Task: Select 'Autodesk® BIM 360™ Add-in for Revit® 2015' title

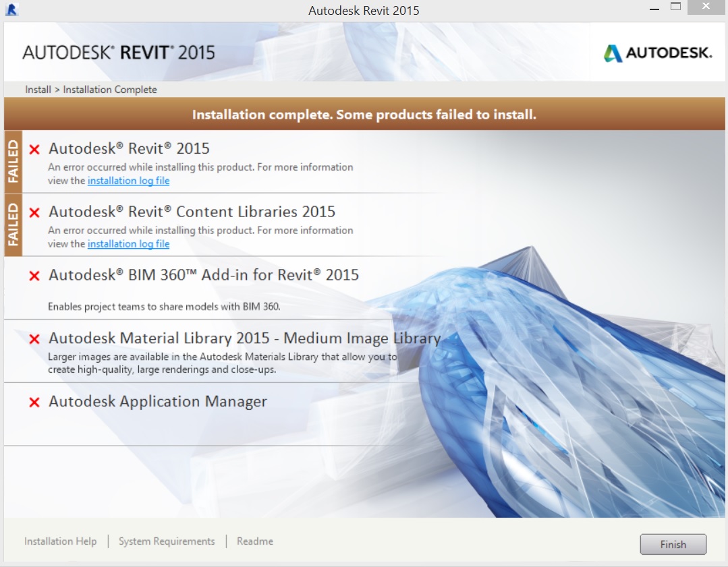Action: click(204, 274)
